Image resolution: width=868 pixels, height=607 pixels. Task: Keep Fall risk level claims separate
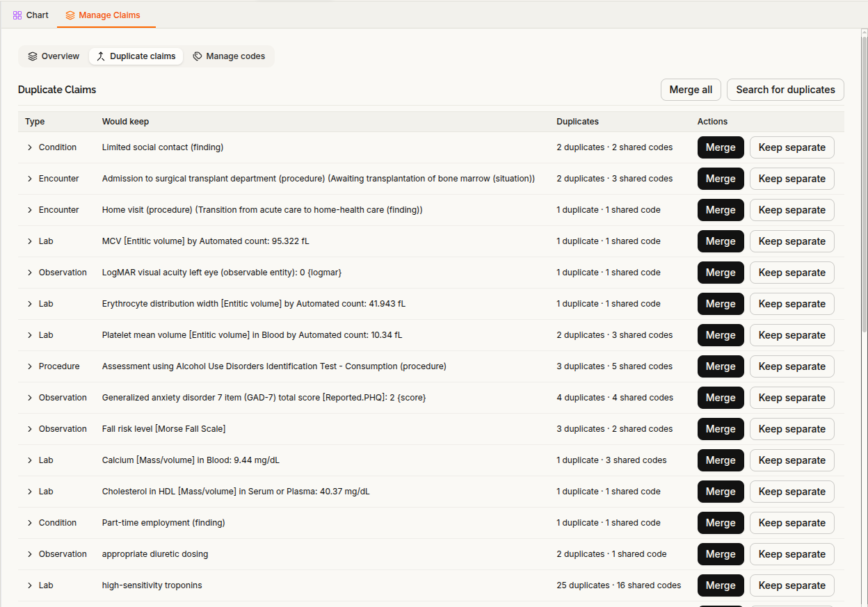tap(791, 429)
